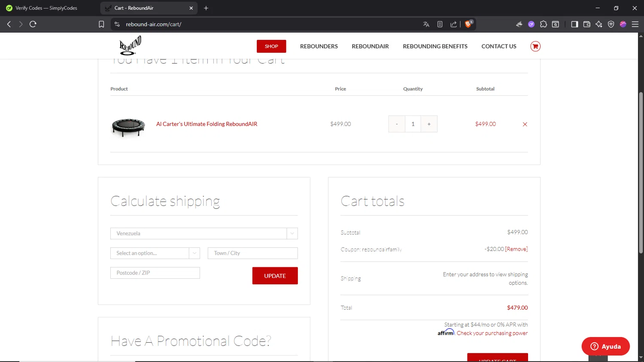The height and width of the screenshot is (362, 644).
Task: Click the gray paper-plane extension icon
Action: [x=519, y=24]
